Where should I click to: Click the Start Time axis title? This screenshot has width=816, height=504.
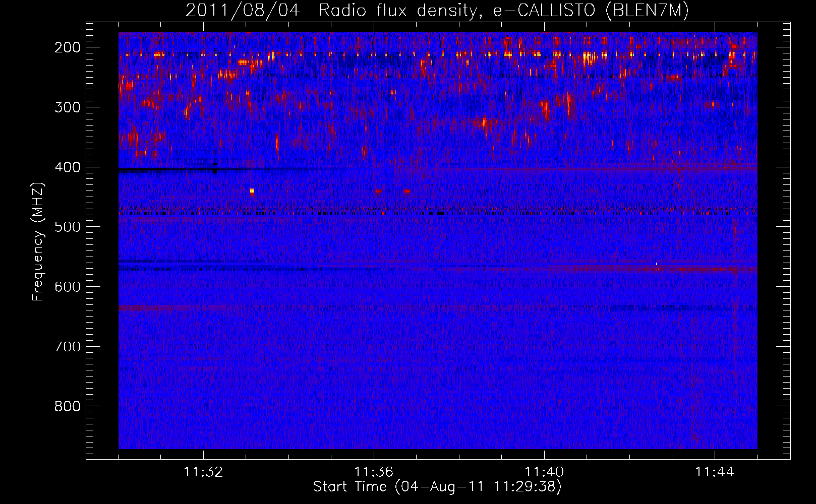pos(437,487)
